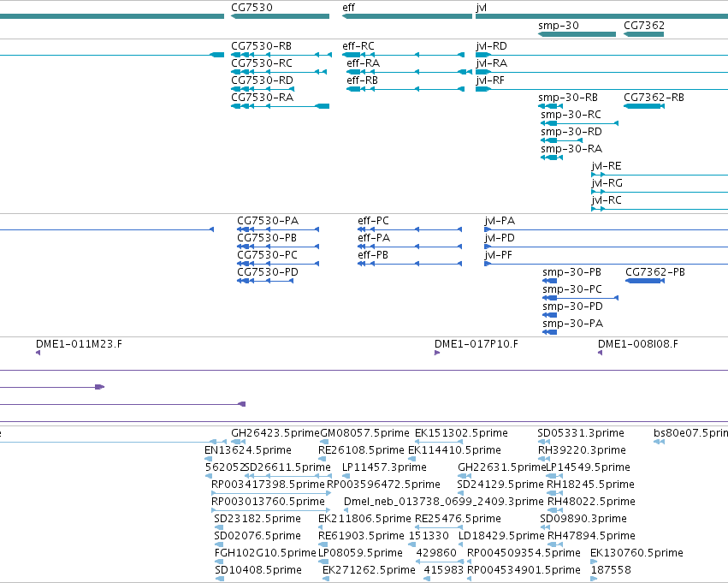Select the EK151302.5prime EST
The width and height of the screenshot is (728, 583).
(x=439, y=442)
